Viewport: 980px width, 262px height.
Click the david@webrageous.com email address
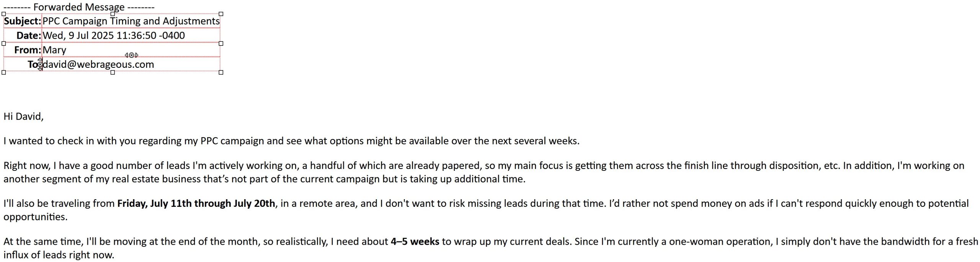point(98,64)
